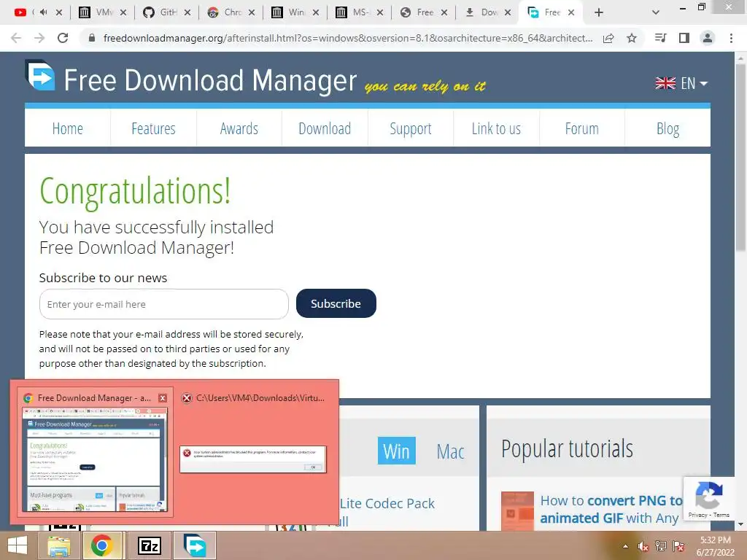Screen dimensions: 747x560
Task: Open File Explorer from taskbar
Action: point(59,545)
